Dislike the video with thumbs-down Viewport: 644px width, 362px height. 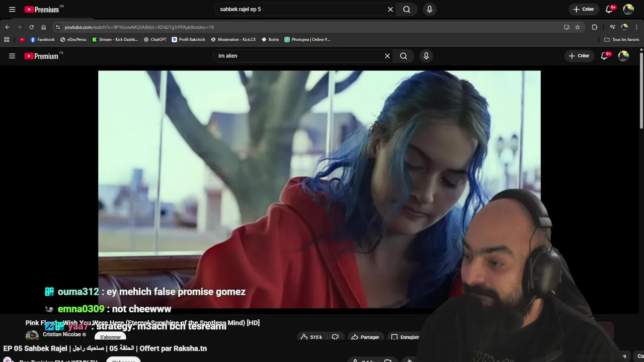(x=335, y=337)
